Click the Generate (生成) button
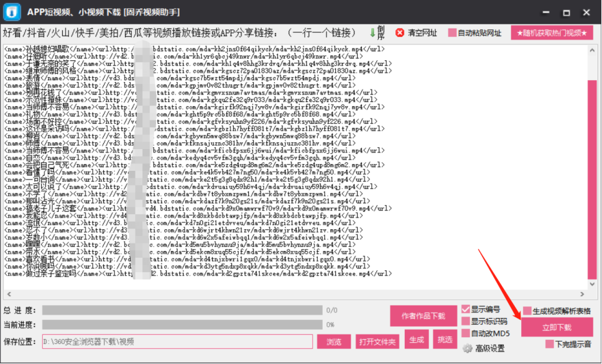The image size is (602, 364). 417,339
